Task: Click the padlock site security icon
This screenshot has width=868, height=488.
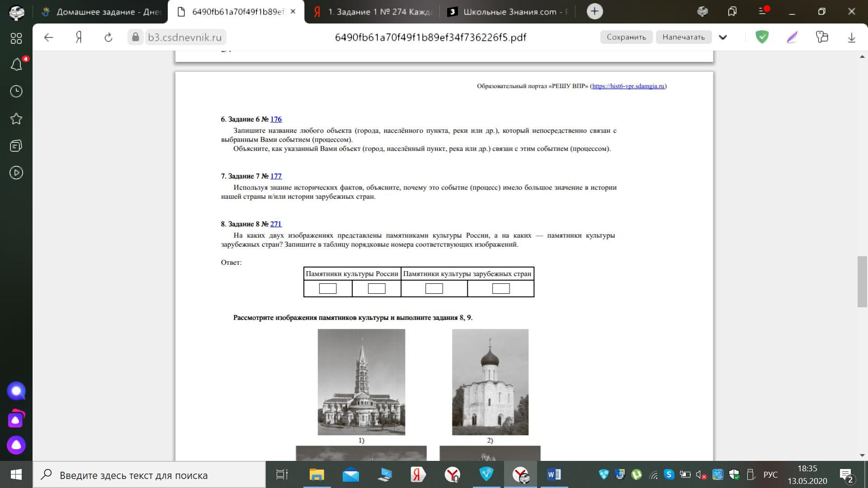Action: pyautogui.click(x=135, y=37)
